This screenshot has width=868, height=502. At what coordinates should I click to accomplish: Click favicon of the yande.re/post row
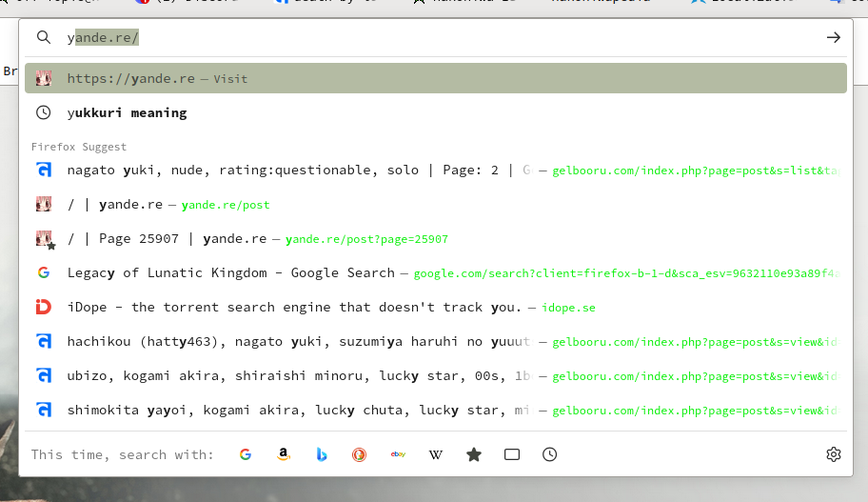click(44, 204)
